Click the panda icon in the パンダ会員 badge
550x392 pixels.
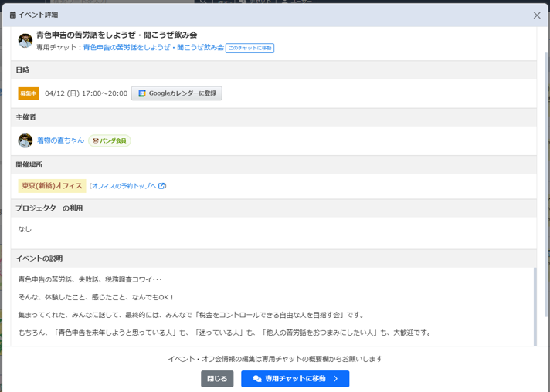tap(96, 141)
